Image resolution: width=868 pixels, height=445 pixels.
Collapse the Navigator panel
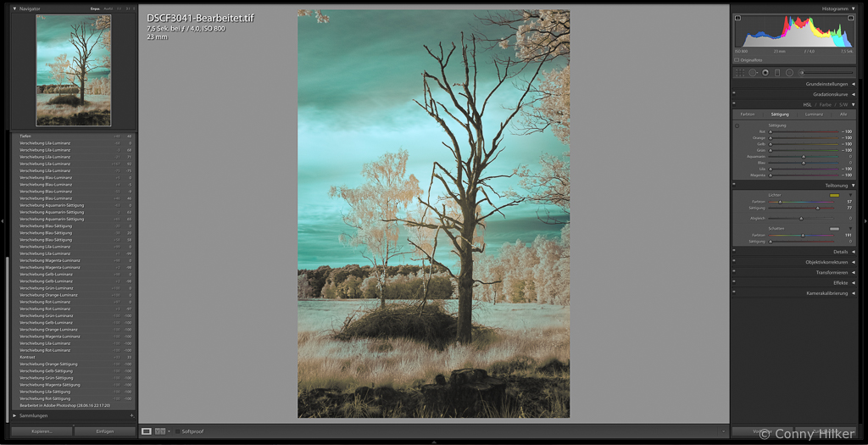tap(14, 8)
